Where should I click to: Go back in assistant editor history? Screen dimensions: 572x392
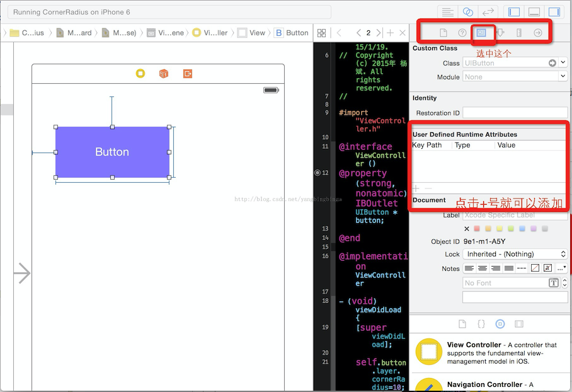339,33
